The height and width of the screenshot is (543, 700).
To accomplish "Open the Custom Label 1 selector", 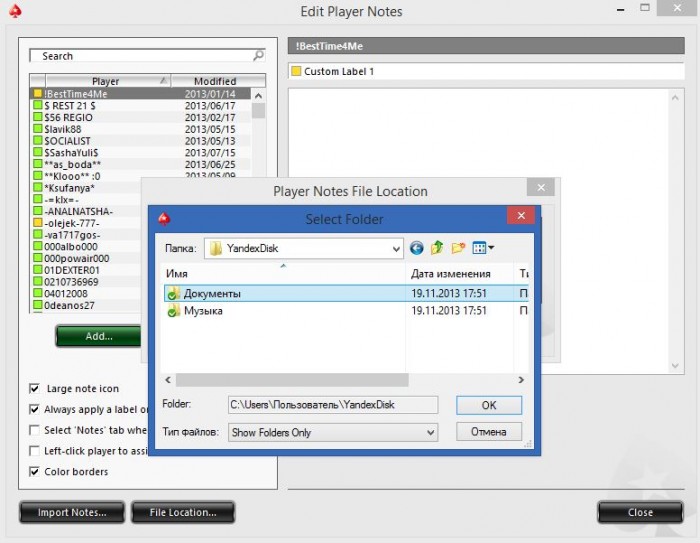I will click(486, 71).
